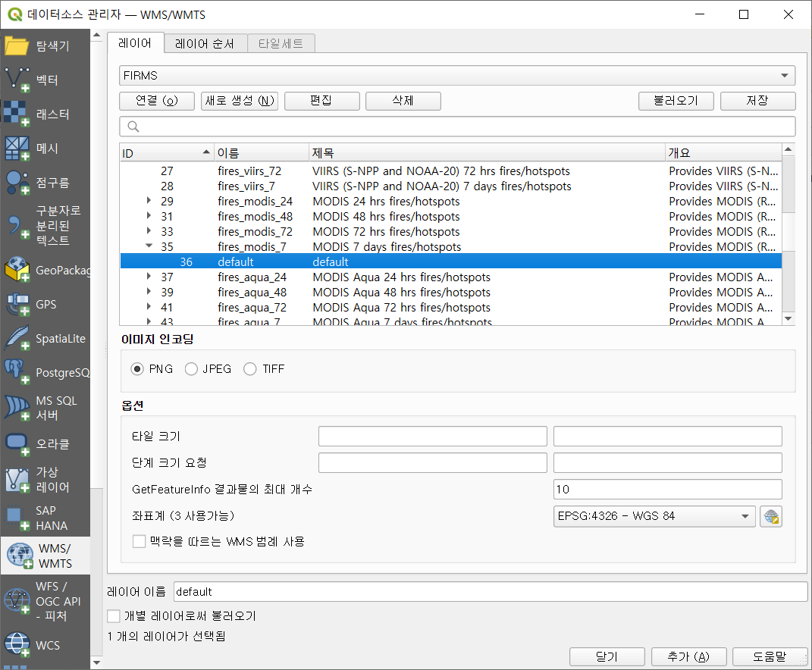Select the Virtual Layer (가상 레이어) icon
The image size is (812, 670).
17,480
